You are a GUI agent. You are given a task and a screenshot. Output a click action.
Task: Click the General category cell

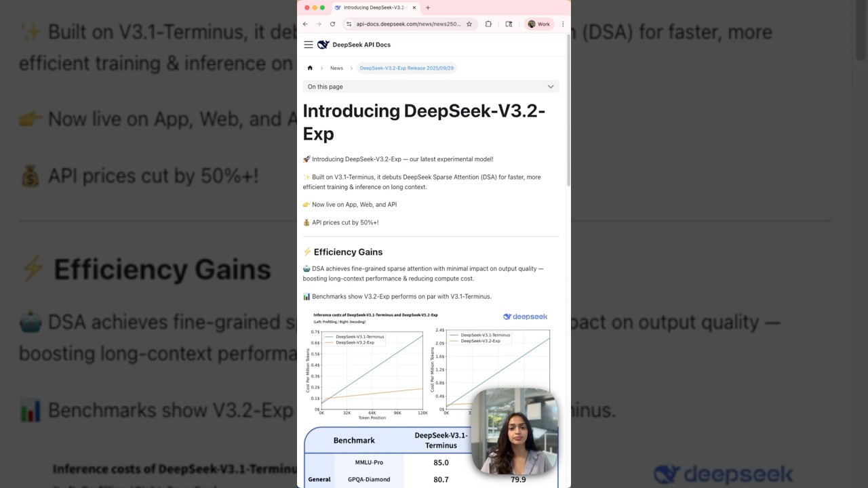click(x=319, y=479)
